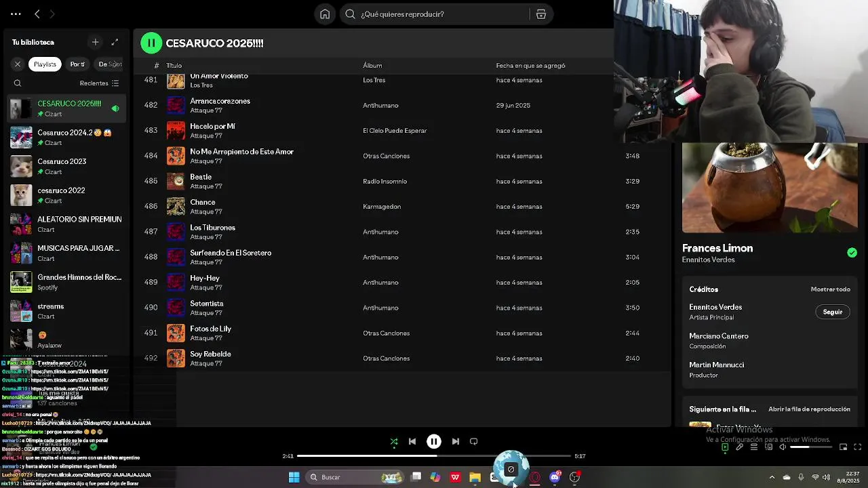This screenshot has height=488, width=868.
Task: Adjust the player volume slider
Action: (x=810, y=447)
